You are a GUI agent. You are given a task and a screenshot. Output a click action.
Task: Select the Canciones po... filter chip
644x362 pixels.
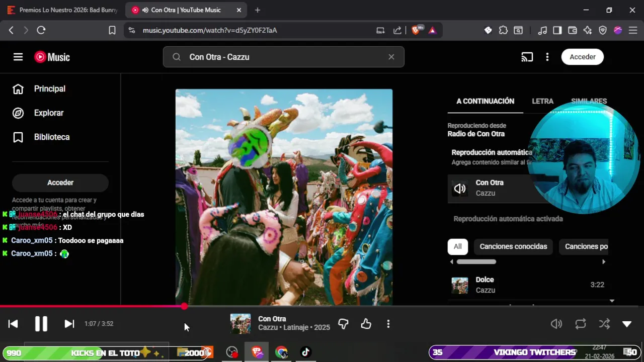pyautogui.click(x=584, y=246)
